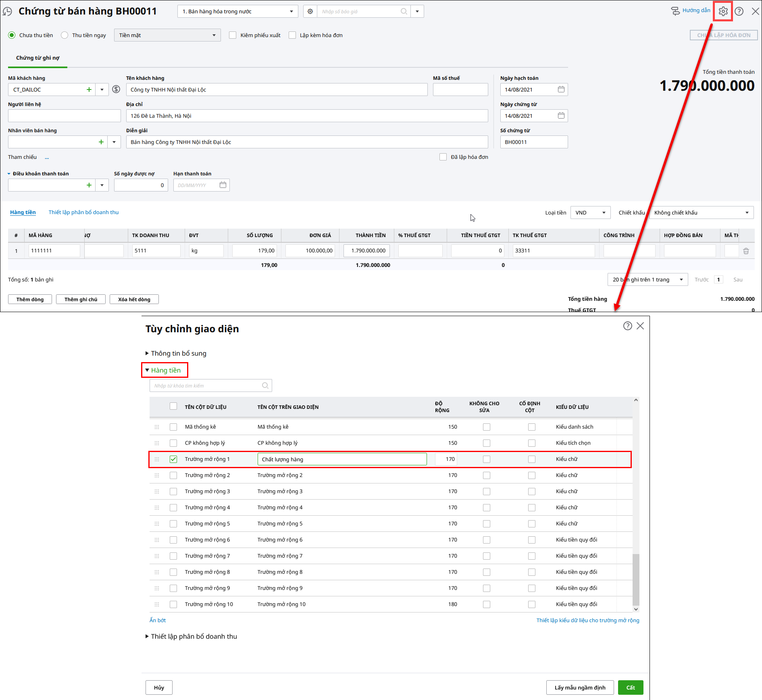Screen dimensions: 762x700
Task: Click the customer debt dollar icon
Action: coord(116,90)
